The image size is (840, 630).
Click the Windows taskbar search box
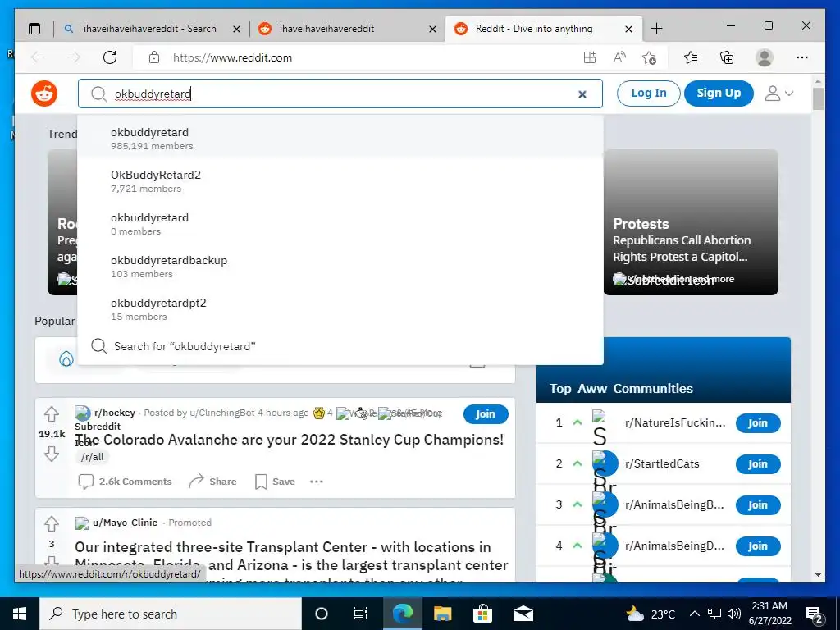coord(171,614)
